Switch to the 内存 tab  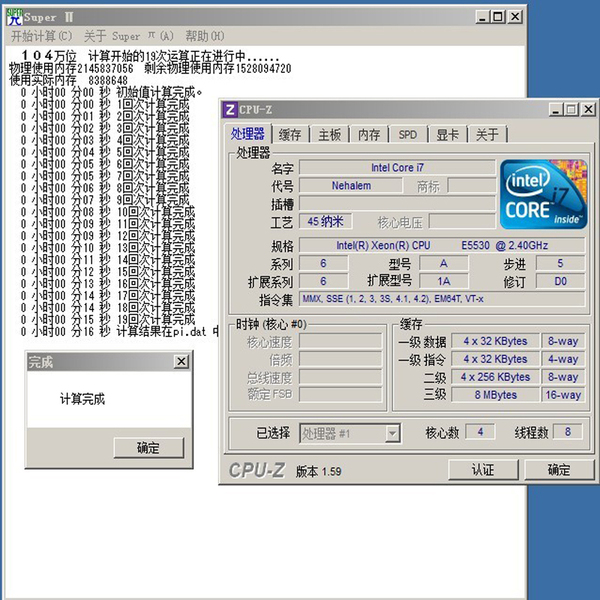(369, 135)
